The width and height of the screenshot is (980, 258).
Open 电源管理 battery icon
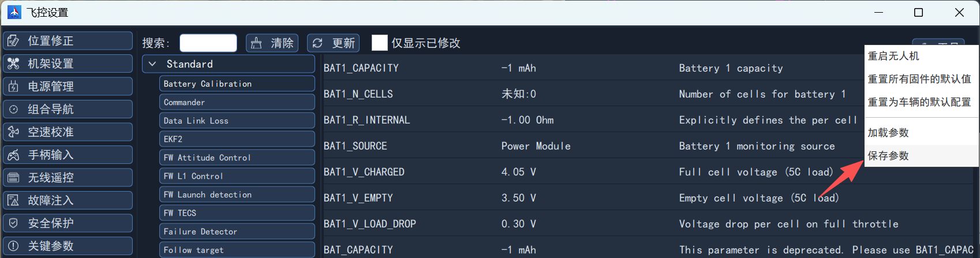[x=13, y=87]
